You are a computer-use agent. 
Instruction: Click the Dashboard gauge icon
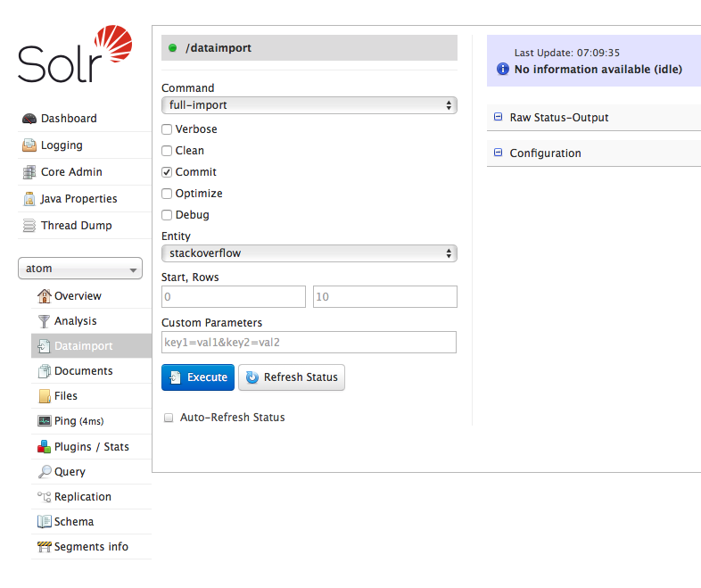click(29, 119)
